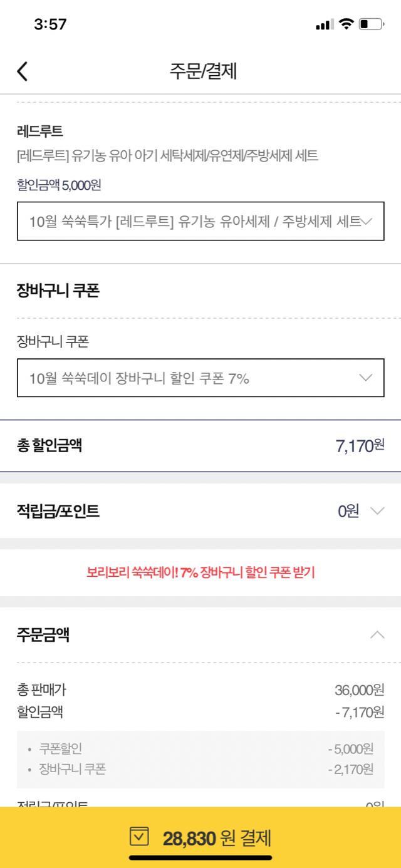Screen dimensions: 401x868
Task: Tap the 3:57 clock in the status bar
Action: [x=50, y=24]
